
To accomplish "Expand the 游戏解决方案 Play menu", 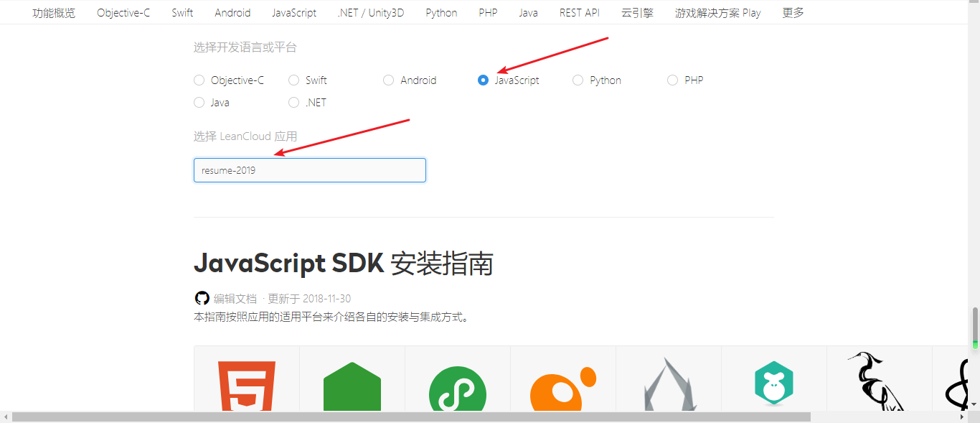I will (x=718, y=12).
